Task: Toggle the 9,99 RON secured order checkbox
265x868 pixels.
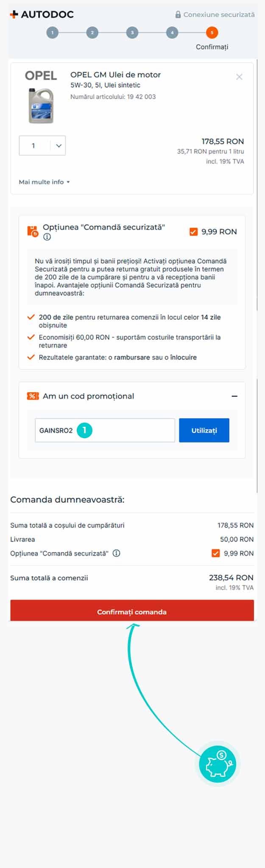Action: (x=193, y=232)
